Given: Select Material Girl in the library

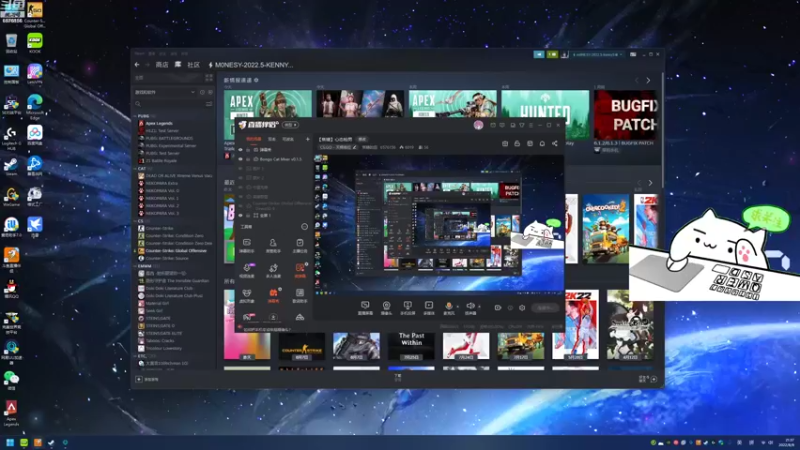Looking at the screenshot, I should tap(157, 303).
